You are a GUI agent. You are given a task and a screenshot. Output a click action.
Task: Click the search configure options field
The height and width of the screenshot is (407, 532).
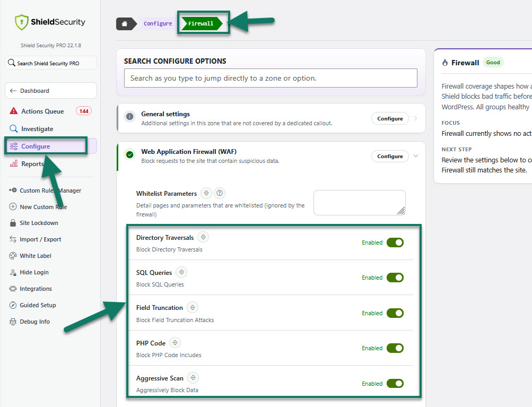pyautogui.click(x=271, y=78)
